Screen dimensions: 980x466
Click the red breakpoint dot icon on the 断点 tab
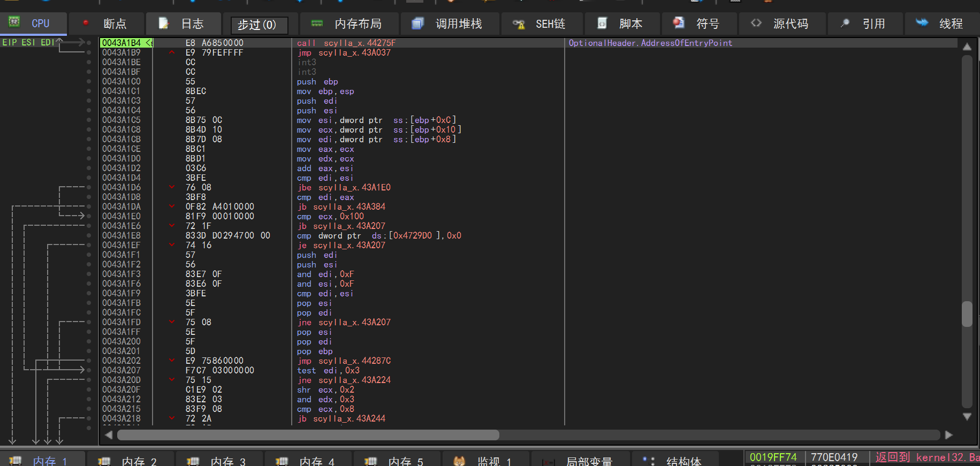point(86,23)
